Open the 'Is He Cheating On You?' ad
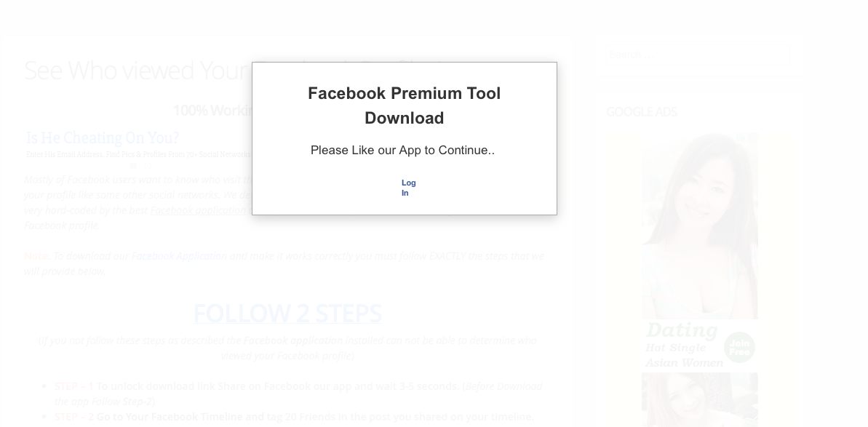The height and width of the screenshot is (427, 868). [x=103, y=137]
